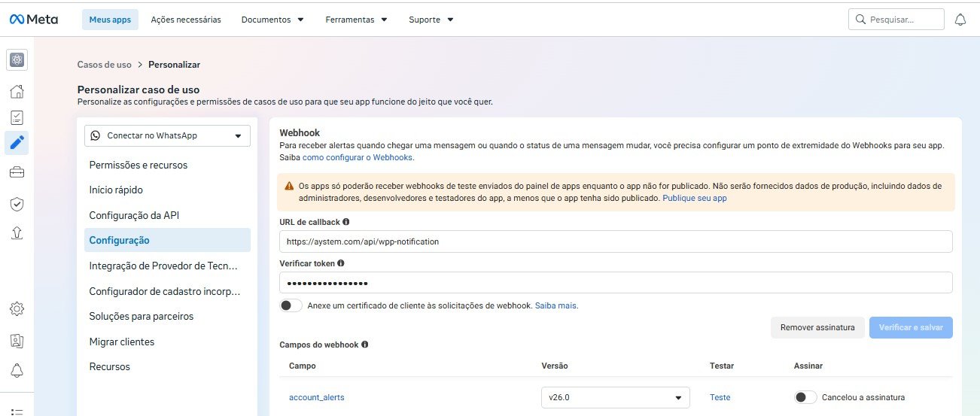Open alerts bell icon in left sidebar
The height and width of the screenshot is (416, 980).
(17, 370)
